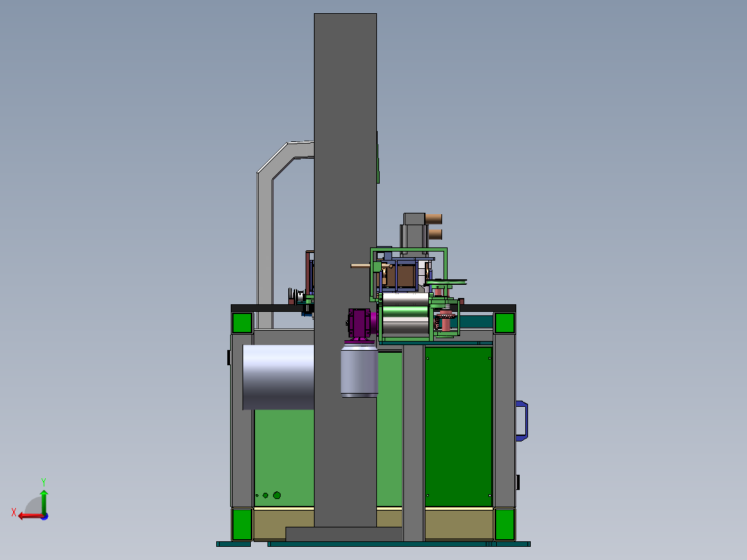This screenshot has height=560, width=747.
Task: Select the bottom-left green corner block
Action: pos(242,524)
